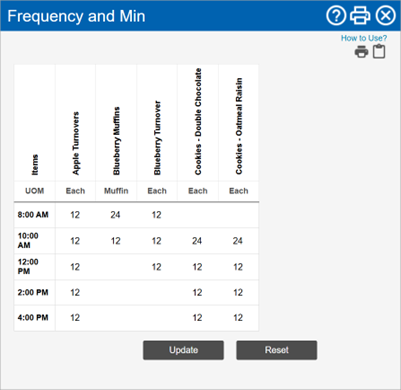Click the Update button

(x=183, y=350)
